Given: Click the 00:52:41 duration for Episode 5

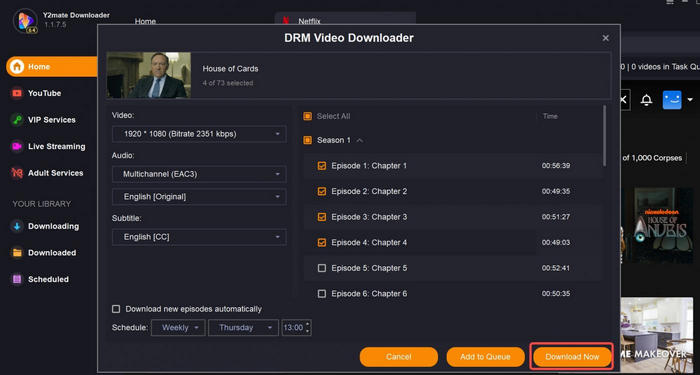Looking at the screenshot, I should (556, 268).
